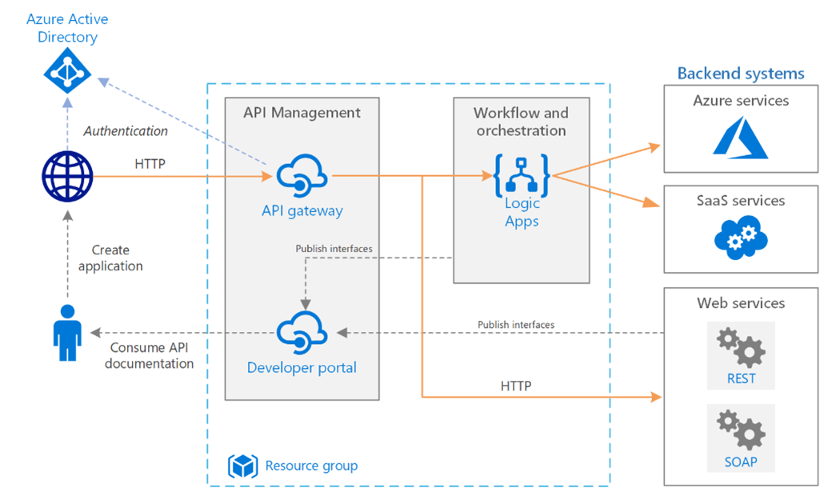The image size is (840, 504).
Task: Select the API gateway cloud icon
Action: tap(302, 176)
